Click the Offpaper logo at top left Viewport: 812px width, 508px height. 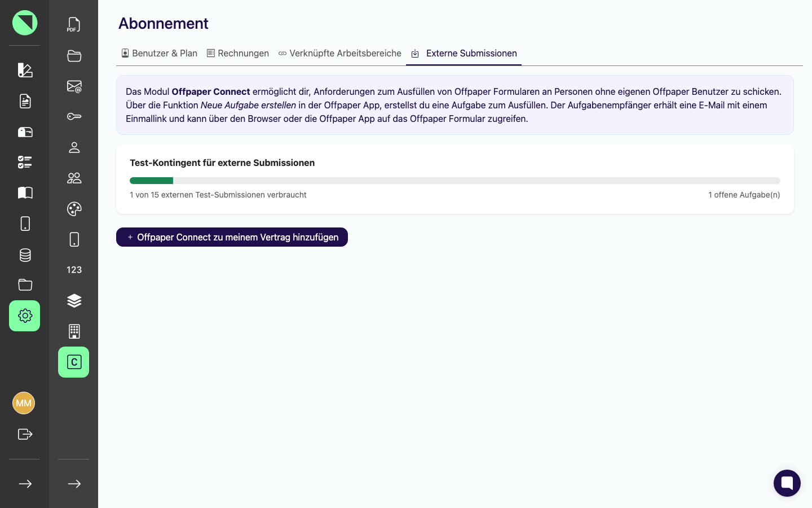tap(25, 23)
